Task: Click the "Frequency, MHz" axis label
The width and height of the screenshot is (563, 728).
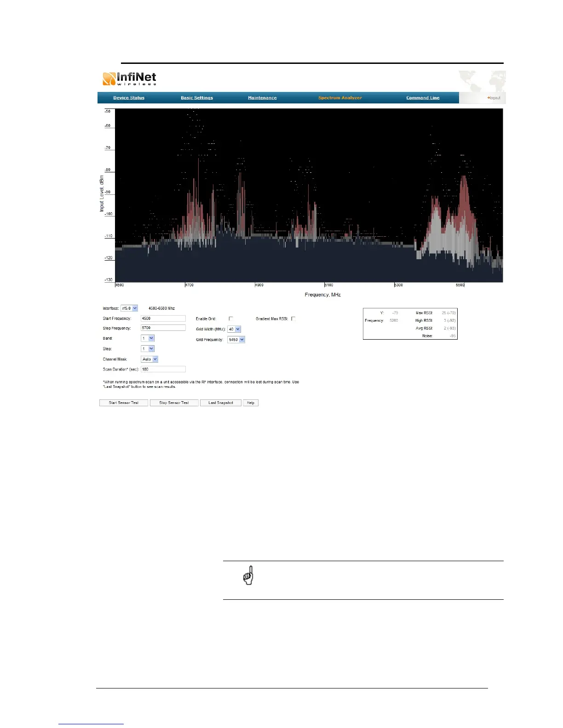Action: [x=323, y=295]
